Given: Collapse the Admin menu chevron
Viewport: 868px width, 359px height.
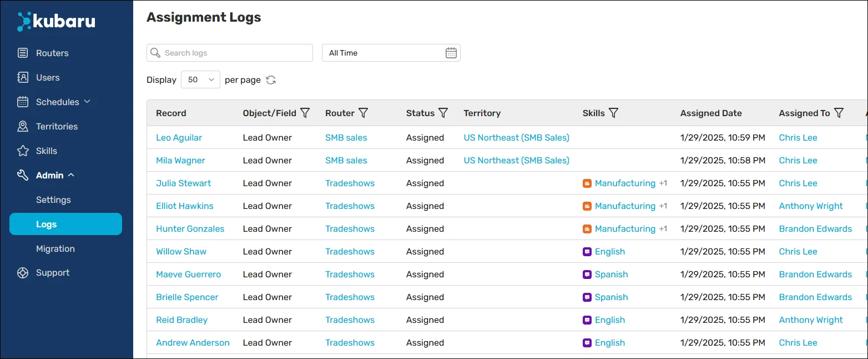Looking at the screenshot, I should pos(71,175).
